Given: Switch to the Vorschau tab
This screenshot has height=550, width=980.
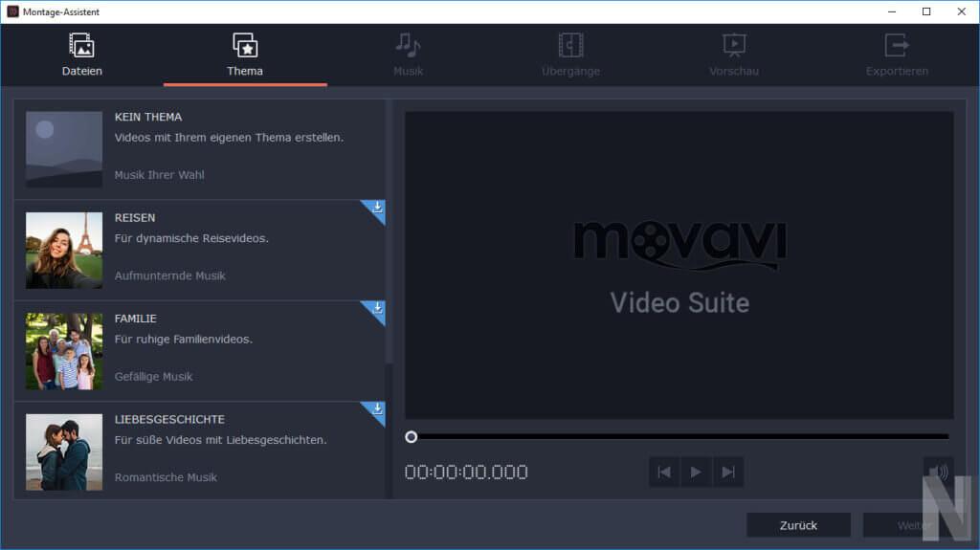Looking at the screenshot, I should coord(734,55).
